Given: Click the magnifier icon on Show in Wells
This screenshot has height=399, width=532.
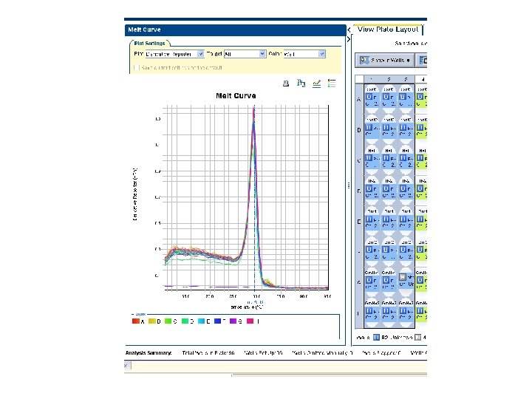Looking at the screenshot, I should pos(364,60).
